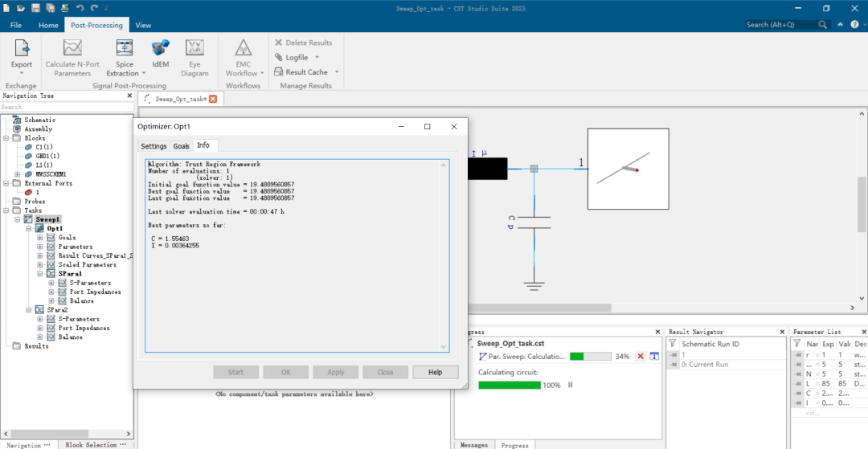Click the Help button in Optimizer dialog
Screen dimensions: 868x449
pyautogui.click(x=435, y=372)
